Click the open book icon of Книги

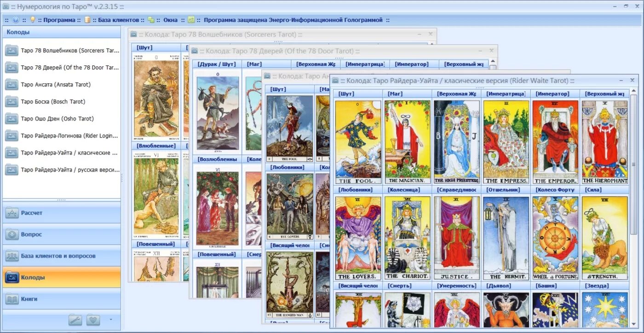12,299
